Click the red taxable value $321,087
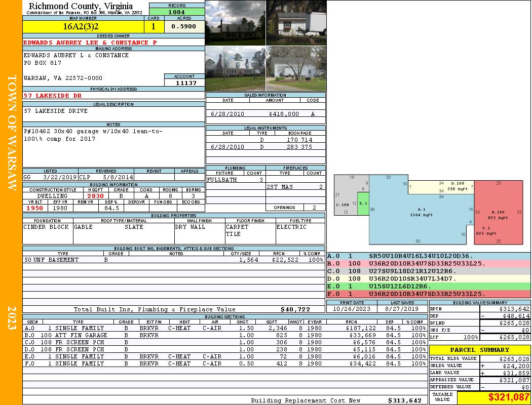Image resolution: width=532 pixels, height=405 pixels. coord(492,398)
